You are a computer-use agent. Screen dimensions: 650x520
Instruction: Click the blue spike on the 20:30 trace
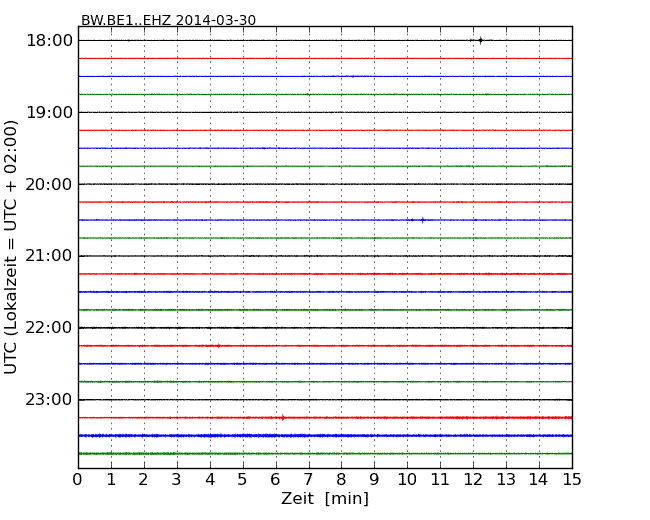click(x=422, y=220)
